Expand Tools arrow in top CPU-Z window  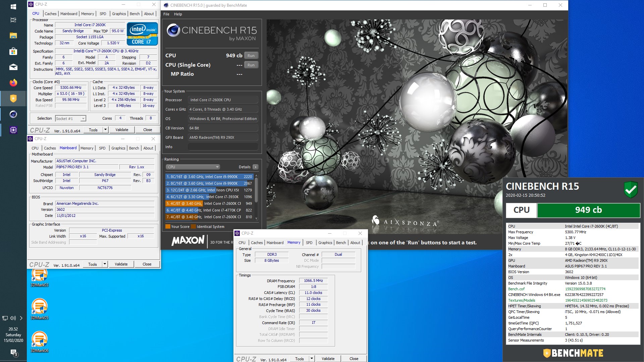coord(105,130)
